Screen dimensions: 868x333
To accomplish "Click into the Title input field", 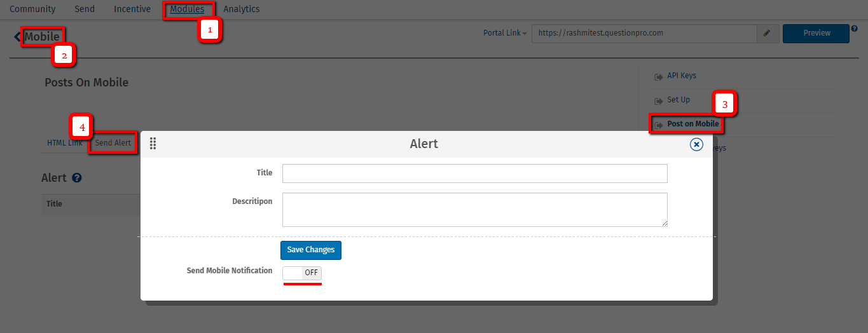I will pos(474,173).
